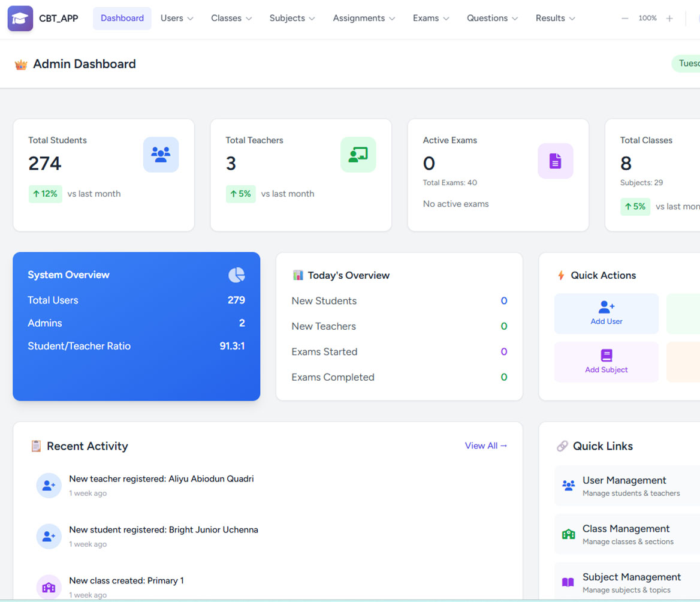Click the new teacher registered activity icon
The width and height of the screenshot is (700, 602).
[49, 486]
